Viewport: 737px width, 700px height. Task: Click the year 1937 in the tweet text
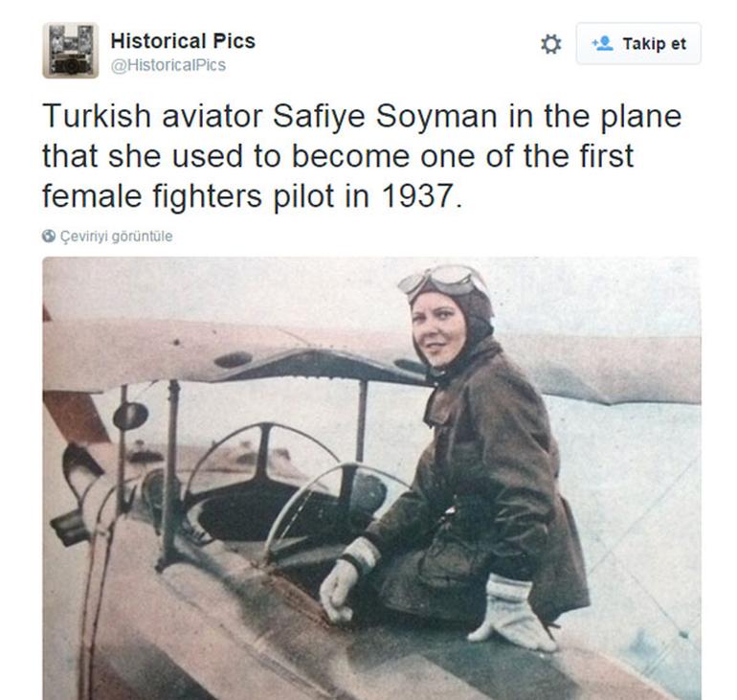417,195
